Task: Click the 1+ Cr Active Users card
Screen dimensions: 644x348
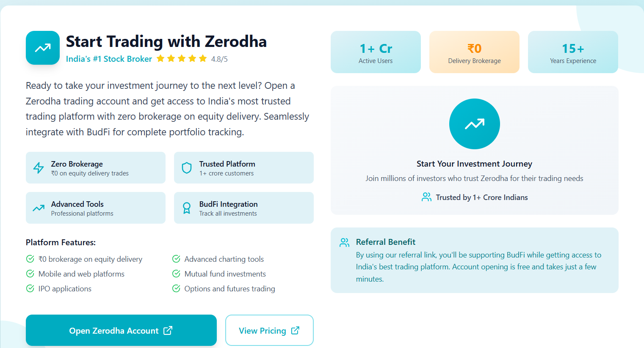Action: pyautogui.click(x=376, y=52)
